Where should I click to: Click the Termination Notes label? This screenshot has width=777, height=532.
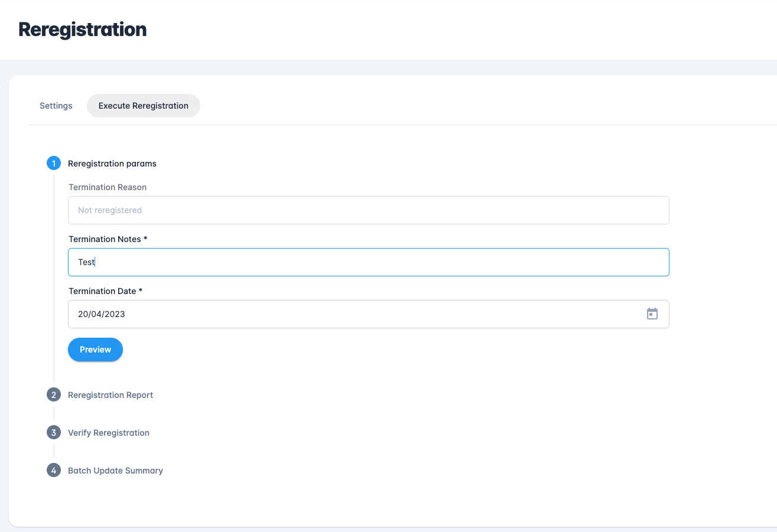coord(108,239)
